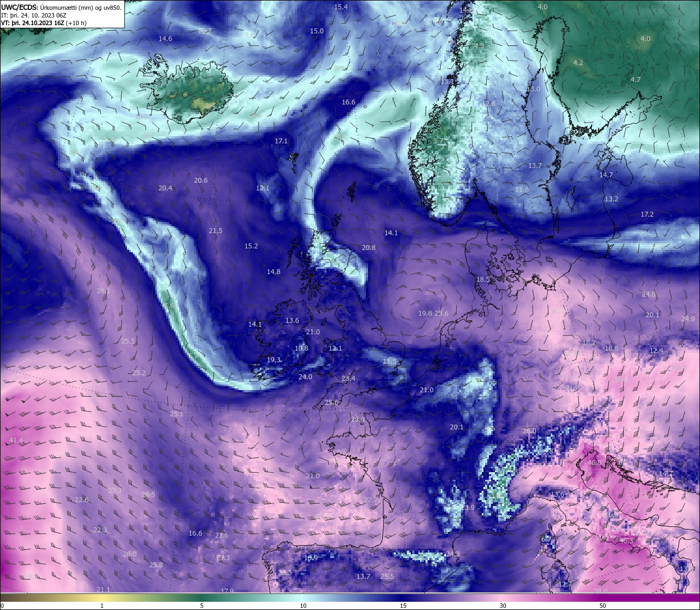Click legend tick label 5
Viewport: 700px width, 610px height.
click(202, 606)
